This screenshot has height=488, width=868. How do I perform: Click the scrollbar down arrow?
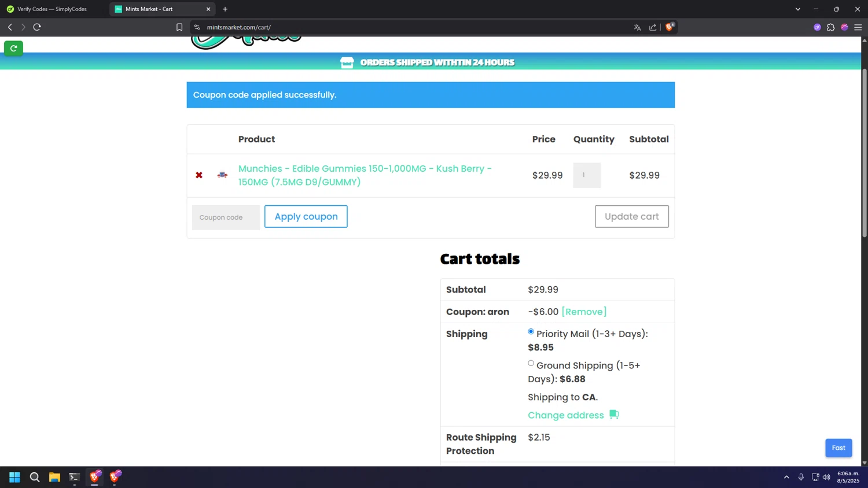[x=865, y=463]
